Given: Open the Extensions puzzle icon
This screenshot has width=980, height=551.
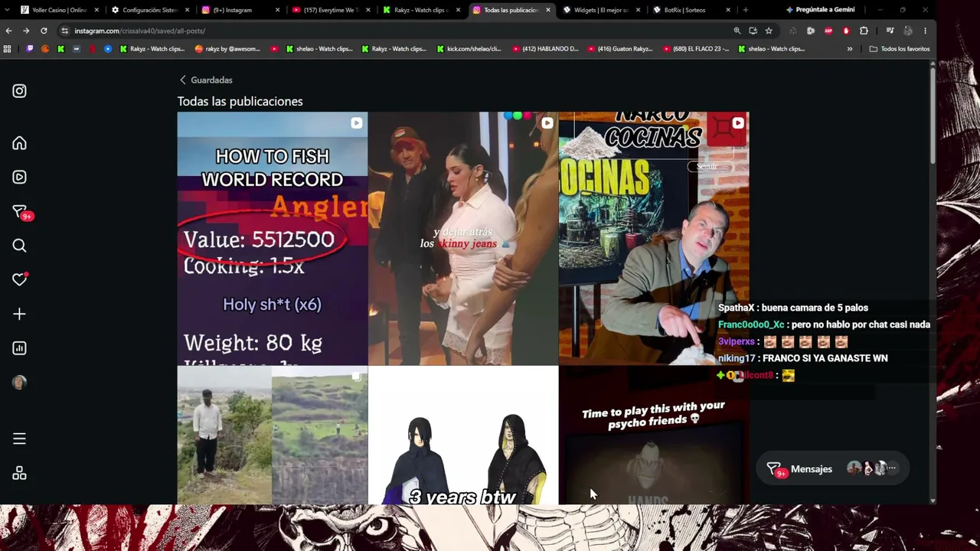Looking at the screenshot, I should 864,31.
